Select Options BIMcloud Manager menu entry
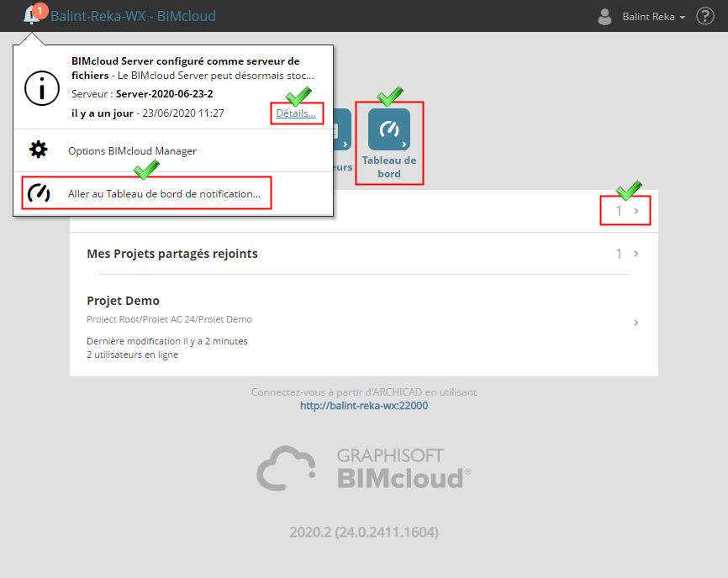728x578 pixels. pyautogui.click(x=173, y=150)
